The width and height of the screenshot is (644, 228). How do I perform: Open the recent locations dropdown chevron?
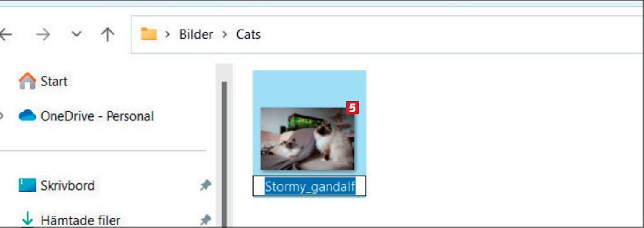click(76, 34)
